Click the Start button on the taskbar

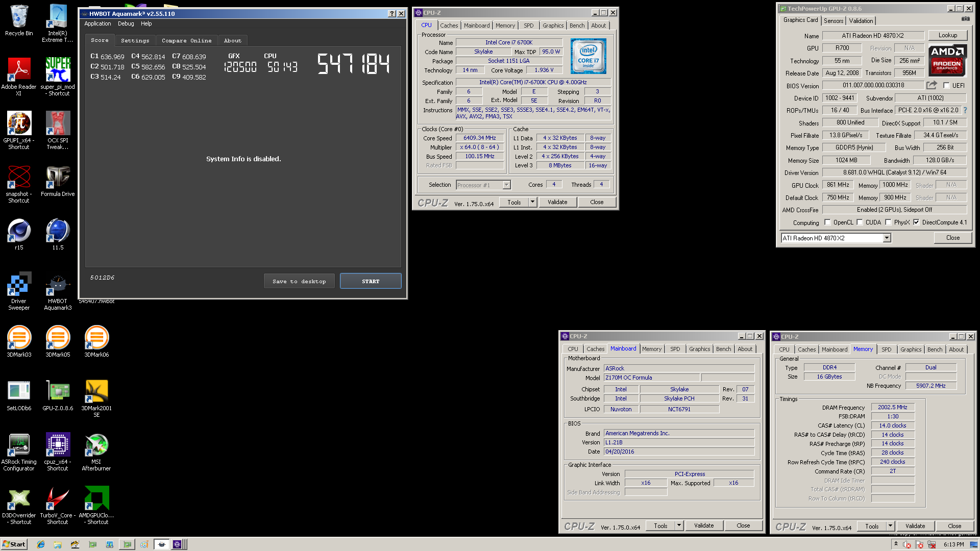click(14, 544)
